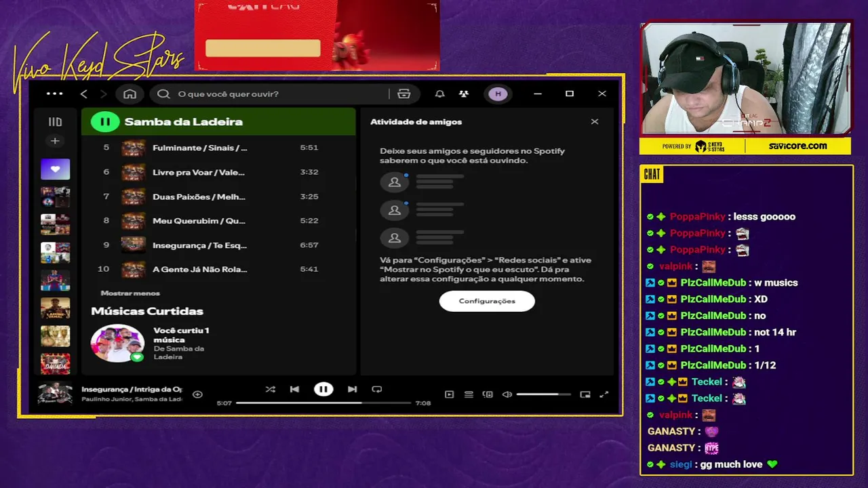Toggle repeat mode
This screenshot has height=488, width=868.
[x=377, y=389]
